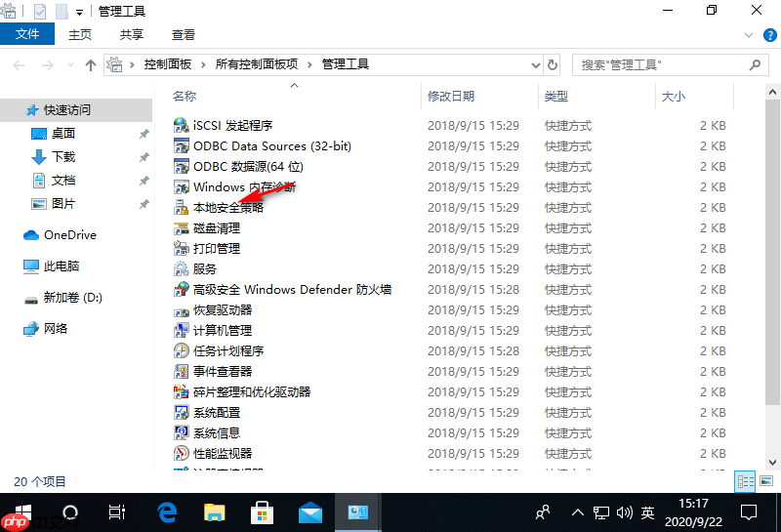Expand the chevron after 所有控制面板项 in address bar
Viewport: 781px width, 532px height.
tap(309, 64)
